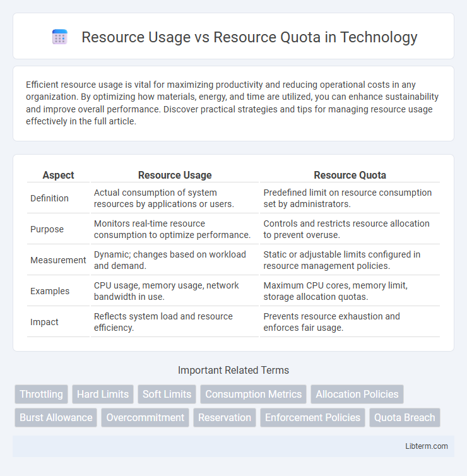Image resolution: width=467 pixels, height=476 pixels.
Task: Click cell 'Static or adjustable limits configured'
Action: click(x=350, y=260)
